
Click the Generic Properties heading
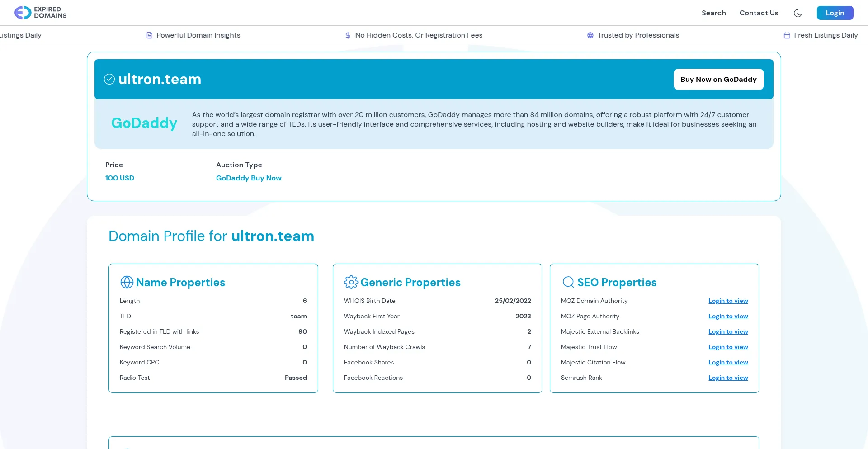tap(410, 282)
